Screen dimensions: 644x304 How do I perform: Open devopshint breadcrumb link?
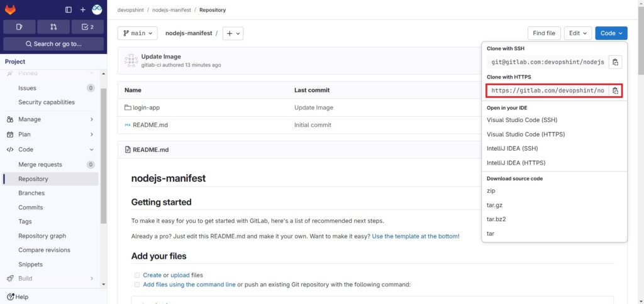click(132, 10)
